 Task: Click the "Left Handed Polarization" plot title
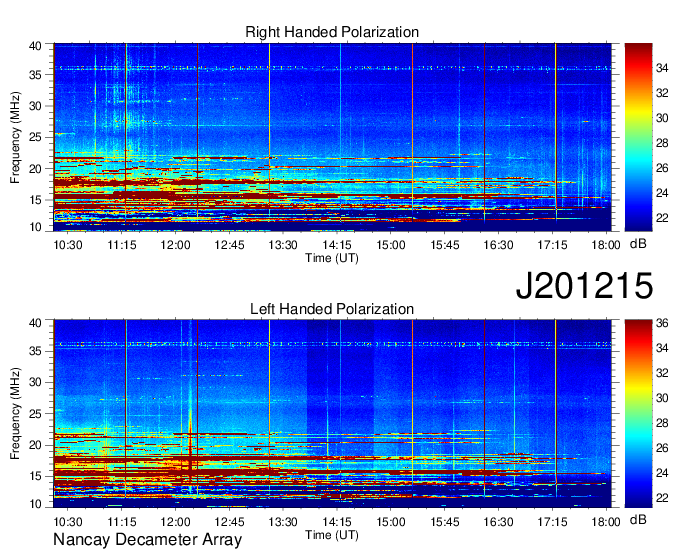[x=332, y=309]
